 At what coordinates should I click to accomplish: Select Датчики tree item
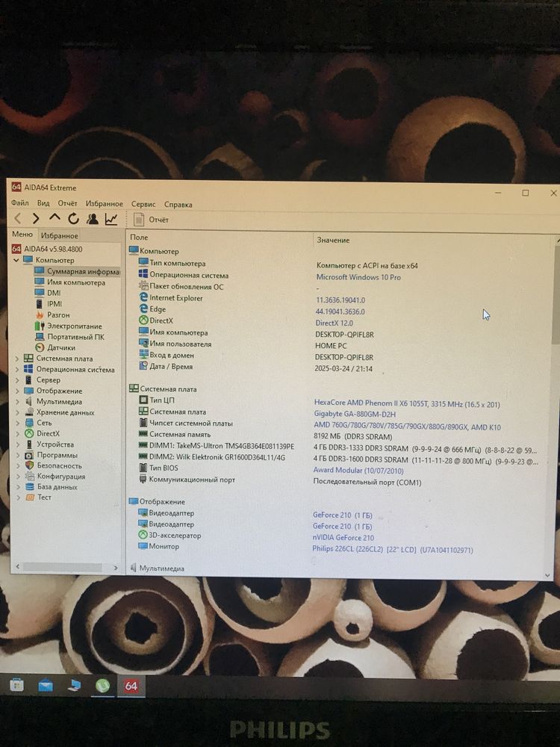click(55, 347)
